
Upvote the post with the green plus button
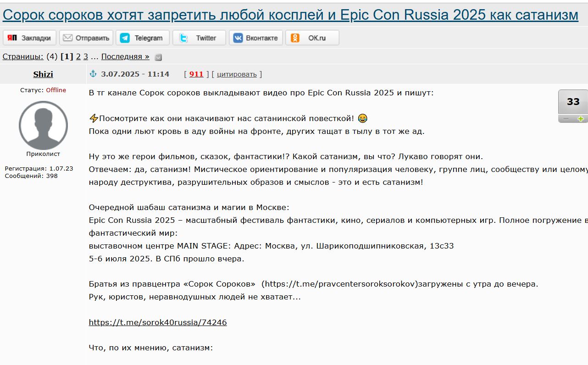pyautogui.click(x=581, y=119)
